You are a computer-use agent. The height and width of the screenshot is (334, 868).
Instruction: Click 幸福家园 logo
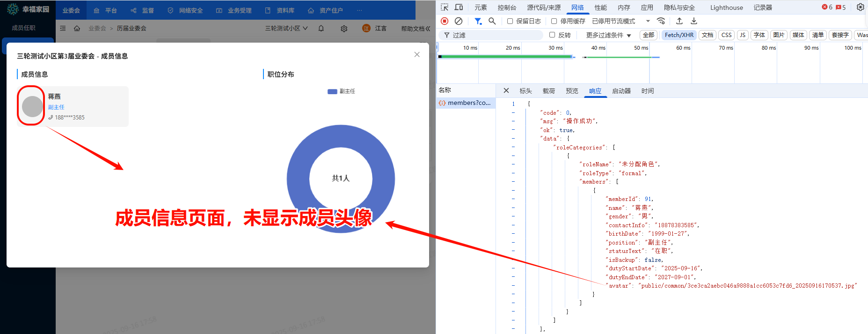click(x=28, y=9)
